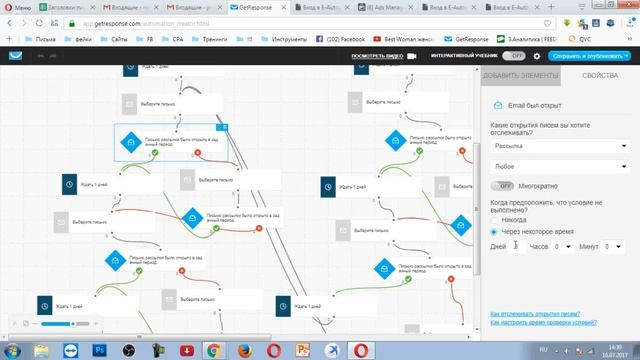Click the ПОСМОТРЕТЬ ВИДЕО link
The width and height of the screenshot is (640, 360).
click(x=377, y=56)
